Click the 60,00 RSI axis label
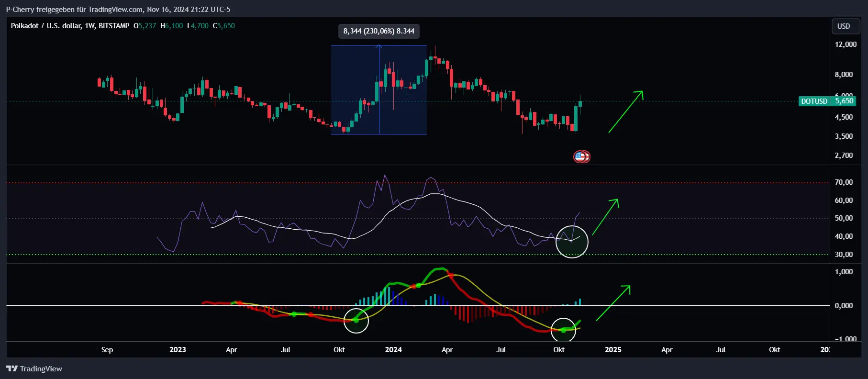The image size is (868, 379). click(x=844, y=201)
